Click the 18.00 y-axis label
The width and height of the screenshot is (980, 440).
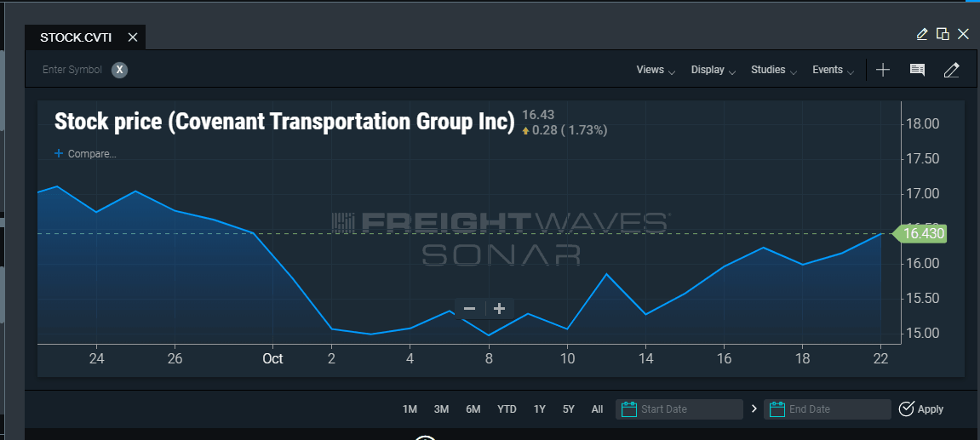tap(923, 123)
